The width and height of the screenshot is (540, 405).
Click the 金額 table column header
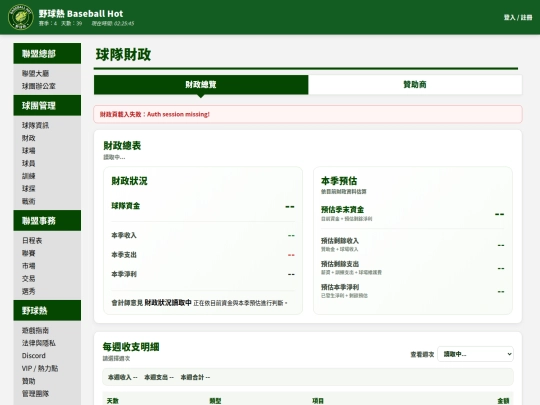pyautogui.click(x=503, y=401)
